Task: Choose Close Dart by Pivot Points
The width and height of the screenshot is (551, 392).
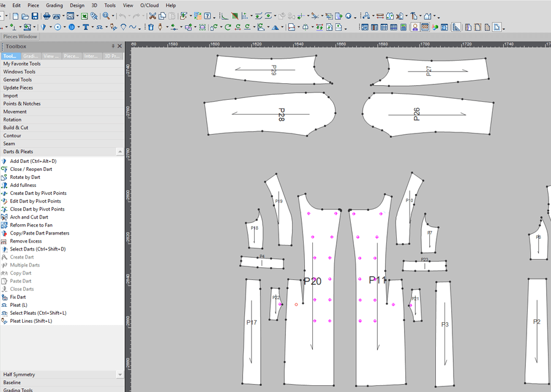Action: (x=37, y=209)
